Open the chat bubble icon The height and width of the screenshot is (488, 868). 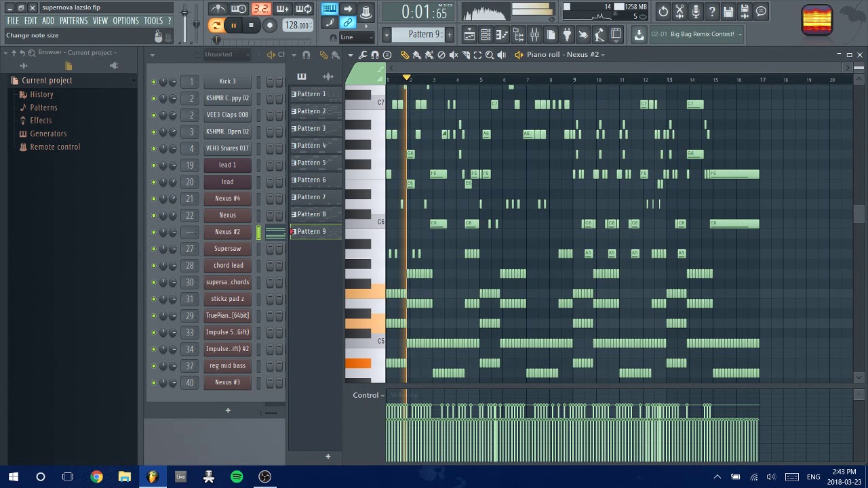[761, 12]
